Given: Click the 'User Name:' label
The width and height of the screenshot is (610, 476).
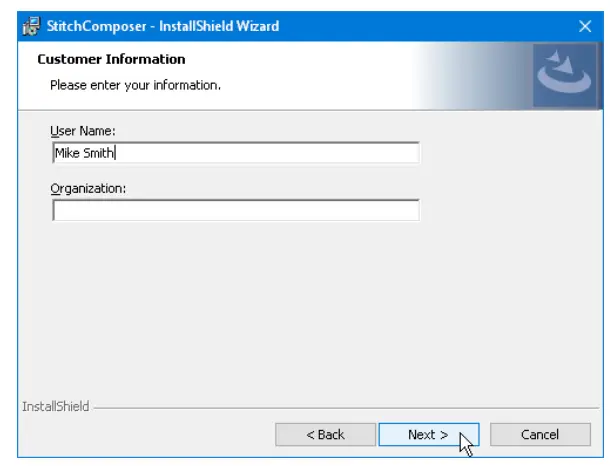Looking at the screenshot, I should [83, 131].
